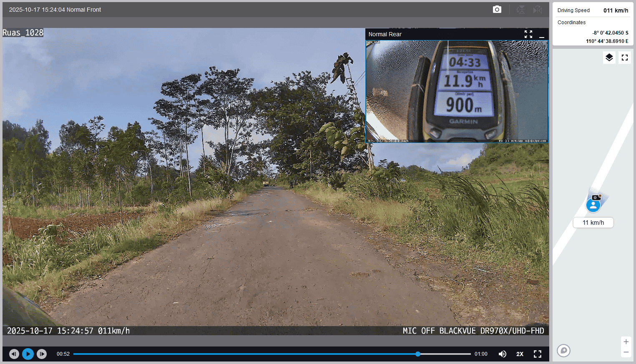Viewport: 636px width, 364px height.
Task: Flip the video vertically
Action: click(x=521, y=10)
